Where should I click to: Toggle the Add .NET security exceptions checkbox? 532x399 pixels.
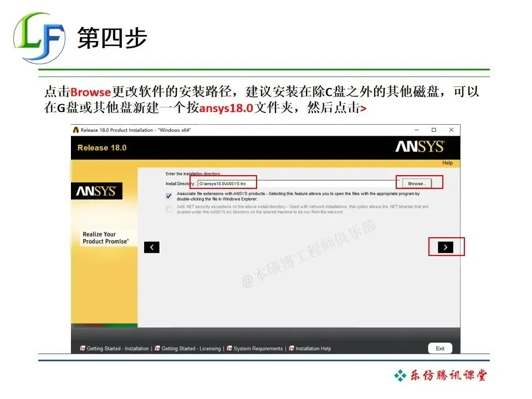pos(168,209)
